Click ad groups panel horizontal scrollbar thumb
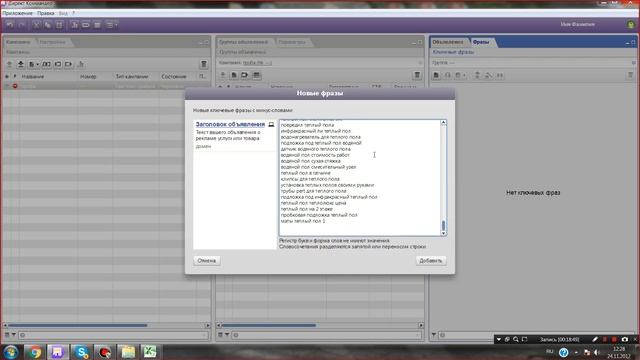640x360 pixels. (269, 325)
